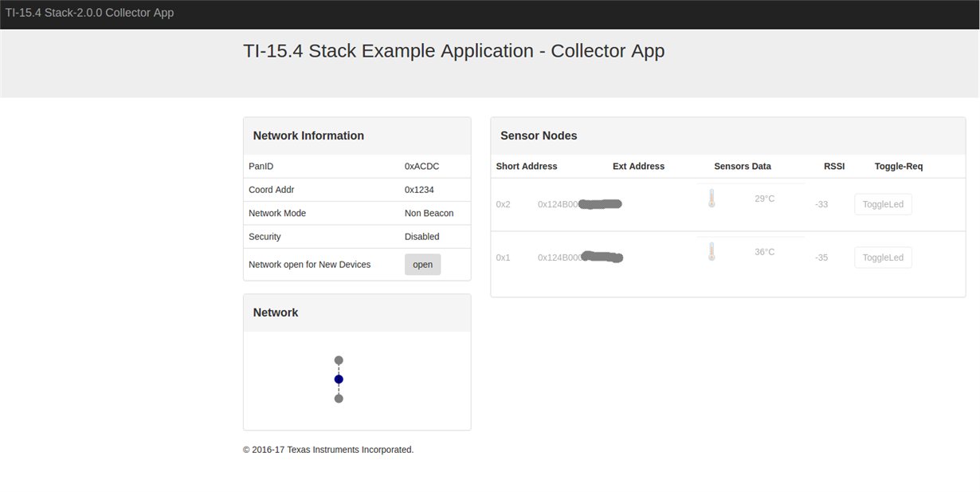The image size is (980, 492).
Task: Select the bottom gray sensor node
Action: click(x=339, y=399)
